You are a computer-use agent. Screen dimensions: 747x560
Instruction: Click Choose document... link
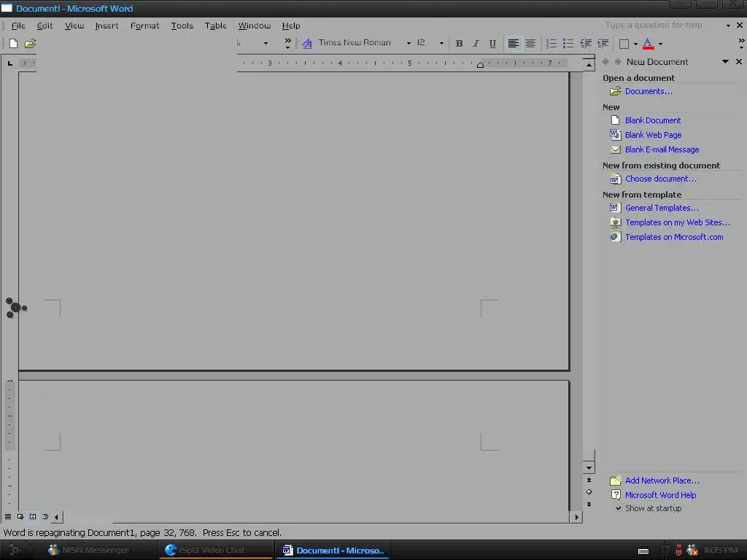(x=660, y=179)
